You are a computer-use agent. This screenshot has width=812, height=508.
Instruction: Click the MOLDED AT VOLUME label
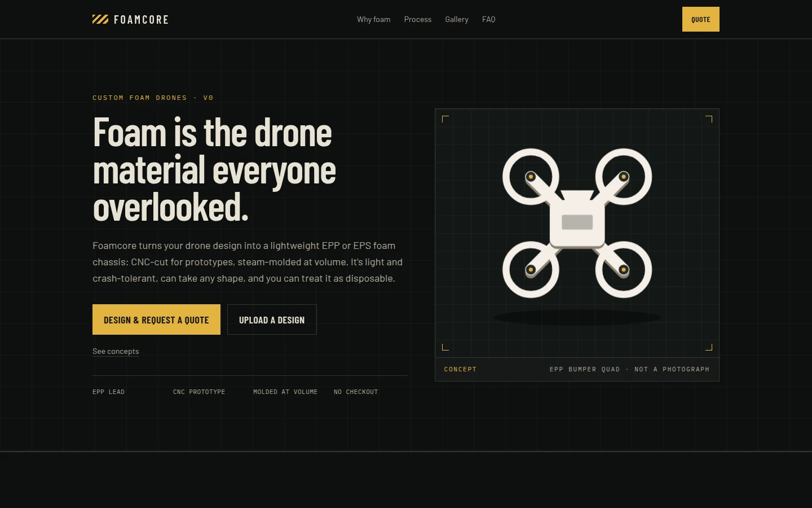click(285, 392)
